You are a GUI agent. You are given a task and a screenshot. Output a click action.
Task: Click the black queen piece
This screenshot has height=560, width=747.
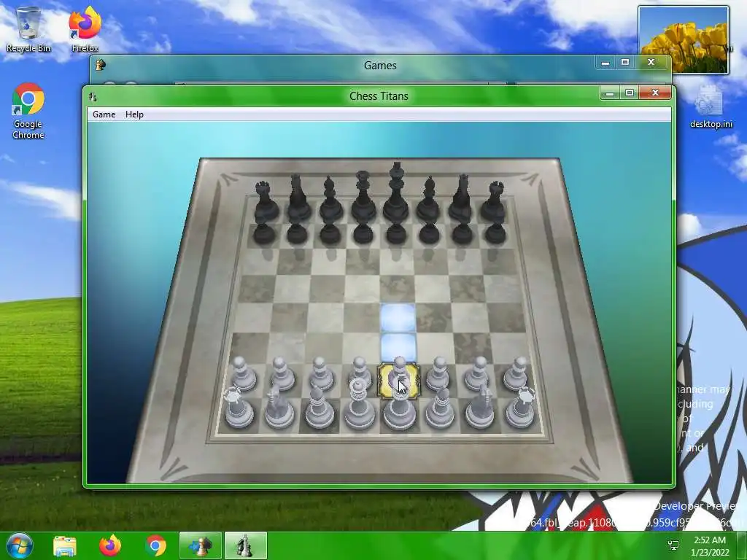(x=363, y=197)
